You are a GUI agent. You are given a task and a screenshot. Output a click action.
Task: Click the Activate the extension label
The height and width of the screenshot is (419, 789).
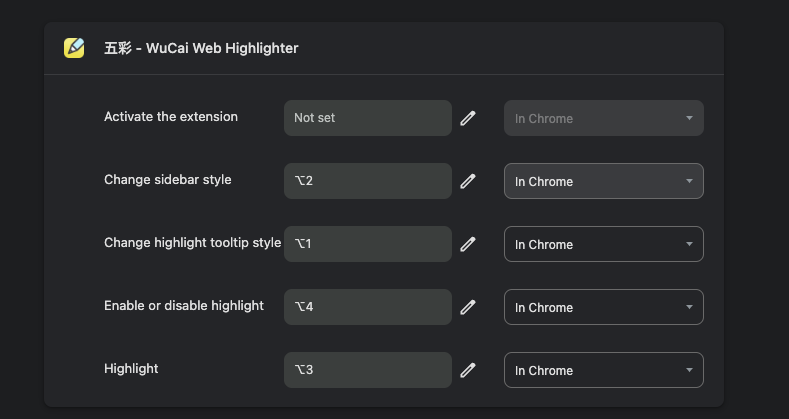pos(171,117)
